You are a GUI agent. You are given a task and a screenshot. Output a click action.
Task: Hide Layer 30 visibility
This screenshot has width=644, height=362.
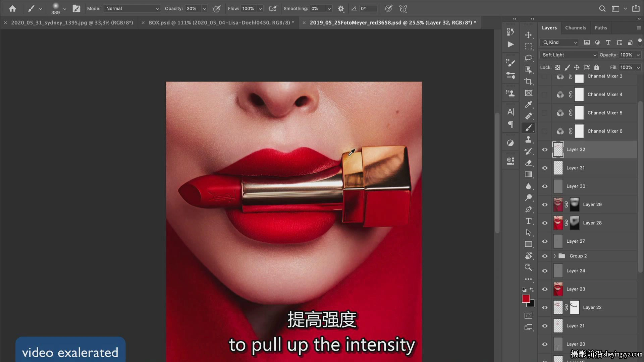pos(545,186)
